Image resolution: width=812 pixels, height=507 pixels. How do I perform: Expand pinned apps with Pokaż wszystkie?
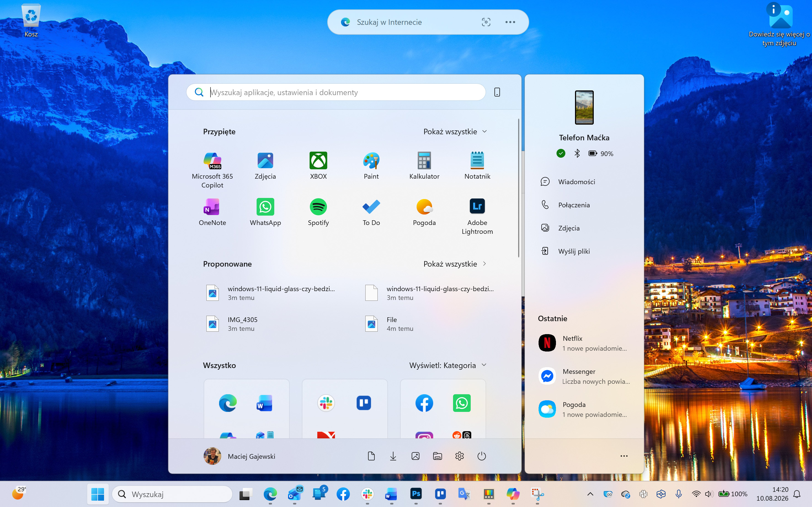click(455, 132)
